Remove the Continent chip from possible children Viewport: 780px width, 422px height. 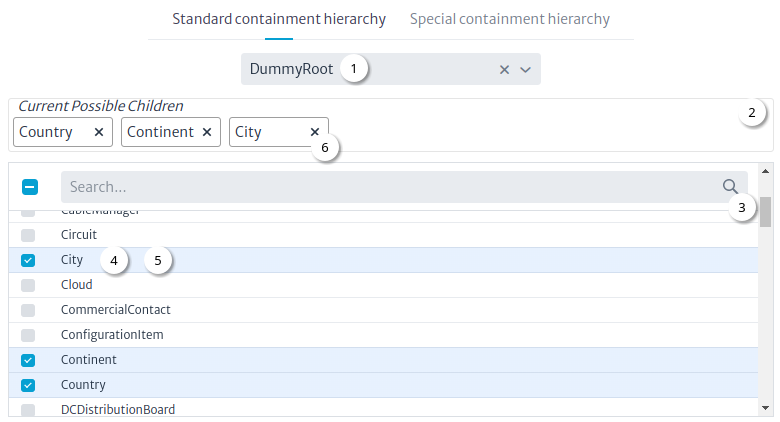207,132
